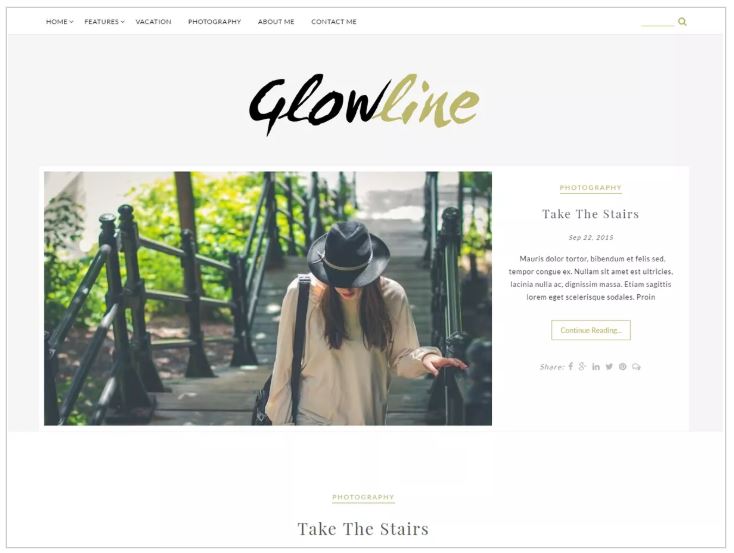The width and height of the screenshot is (734, 553).
Task: Click the Continue Reading button
Action: click(591, 330)
